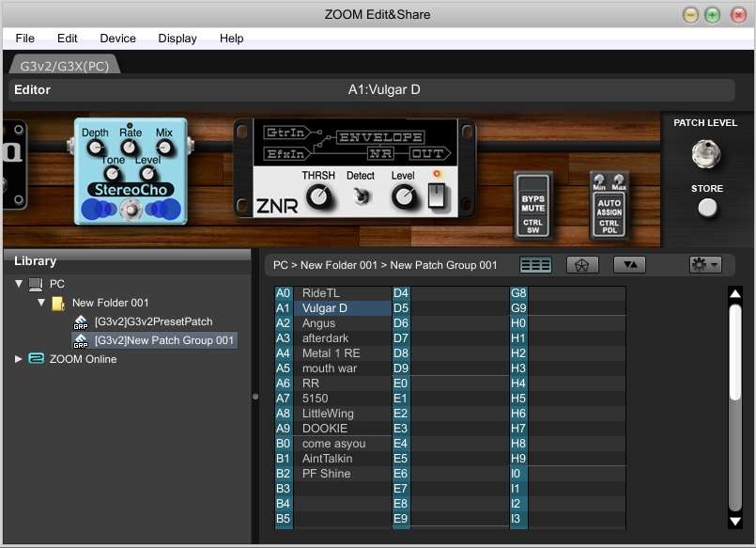
Task: Click the library panel splitter handle
Action: 255,397
